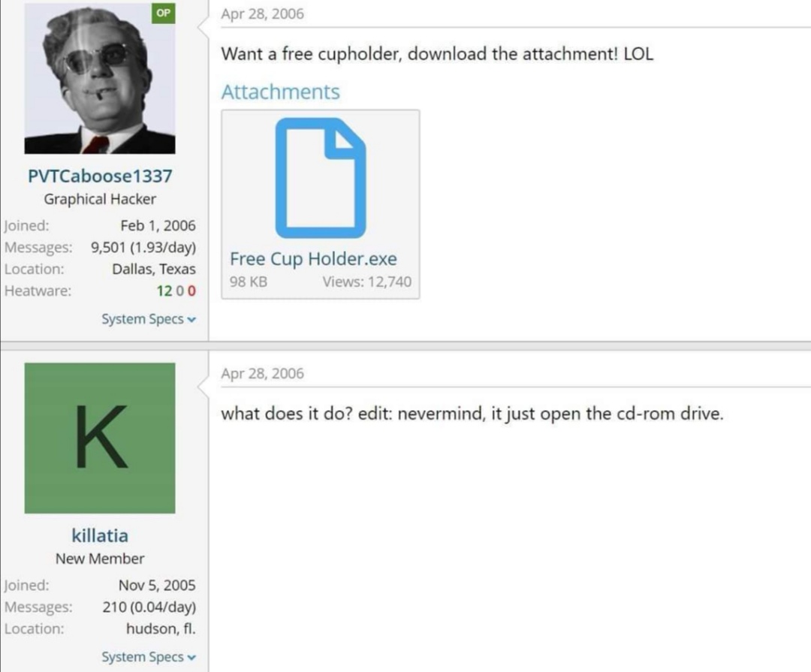This screenshot has height=672, width=811.
Task: Open the first post's Apr 28, 2006 date
Action: click(262, 14)
